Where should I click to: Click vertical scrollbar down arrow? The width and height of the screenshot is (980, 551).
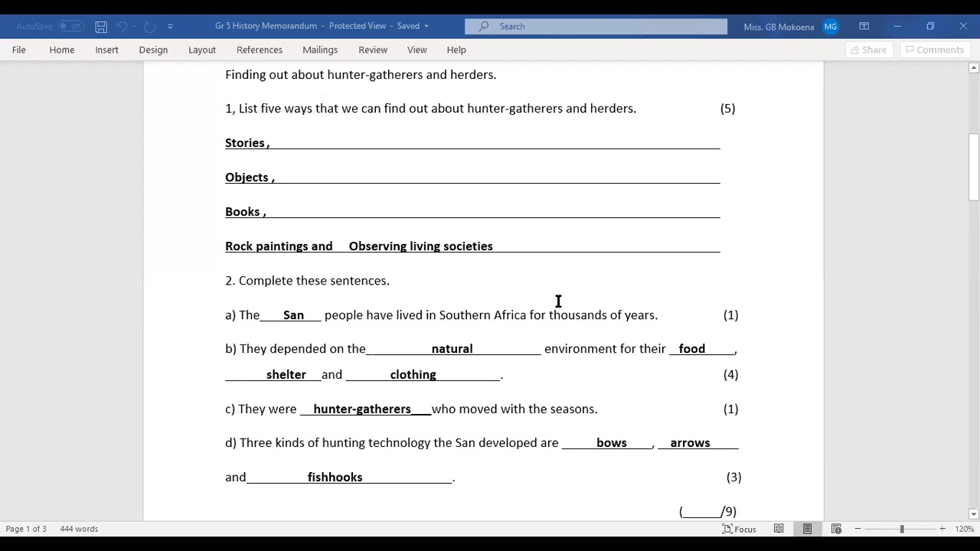[x=974, y=514]
